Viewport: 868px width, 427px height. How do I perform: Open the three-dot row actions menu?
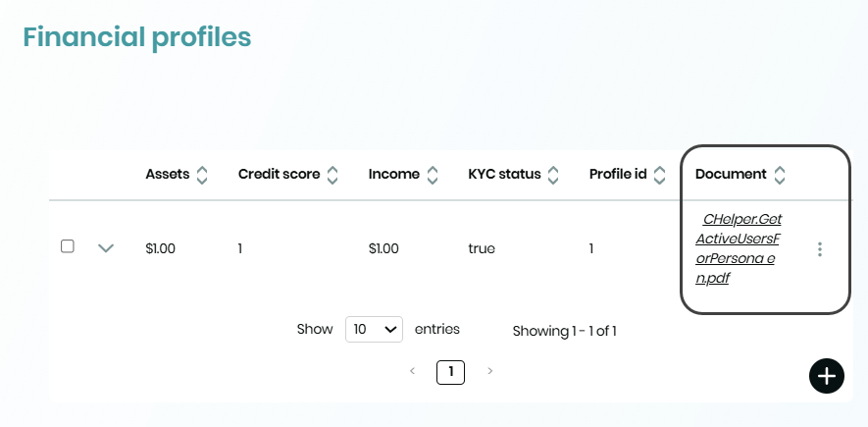[820, 249]
